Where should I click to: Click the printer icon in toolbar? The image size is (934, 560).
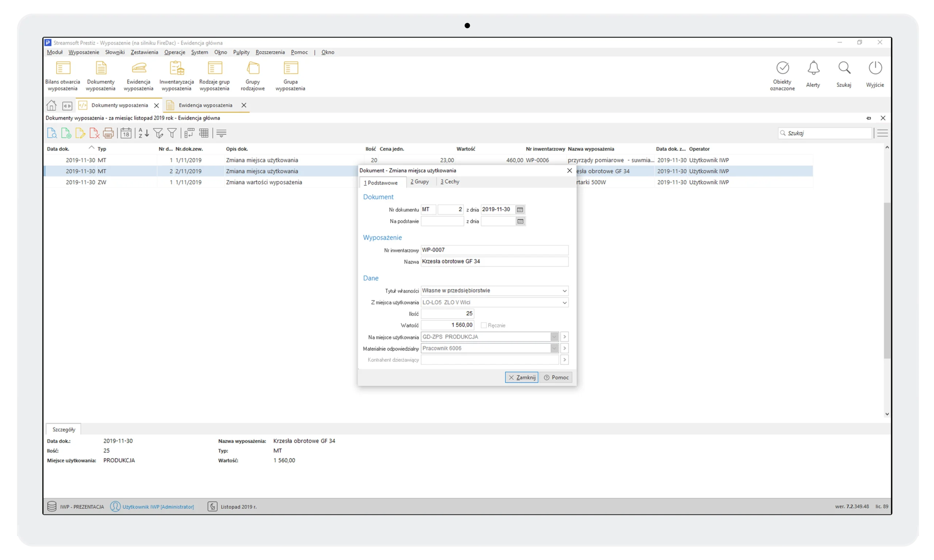108,133
